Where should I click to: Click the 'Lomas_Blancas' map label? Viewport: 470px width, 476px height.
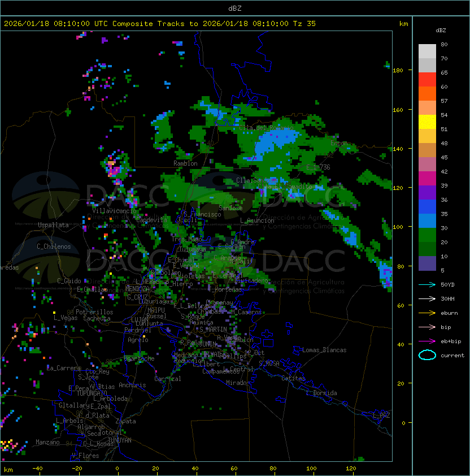(x=324, y=350)
